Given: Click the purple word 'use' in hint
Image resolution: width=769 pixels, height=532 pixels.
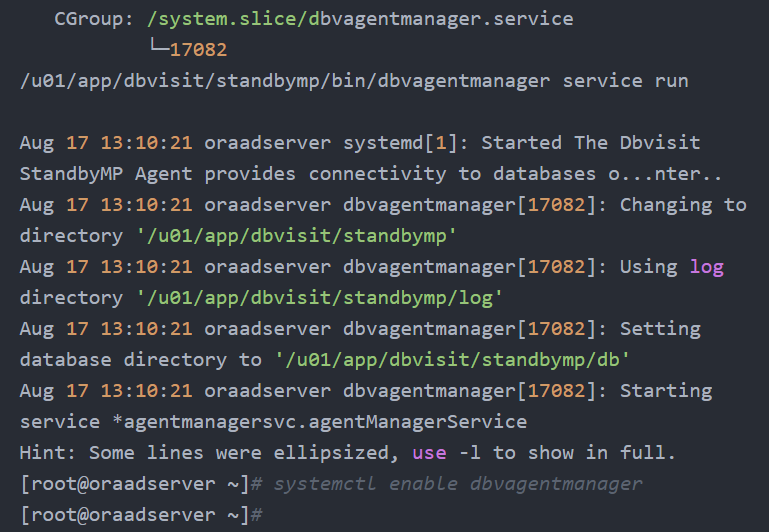Looking at the screenshot, I should (429, 453).
